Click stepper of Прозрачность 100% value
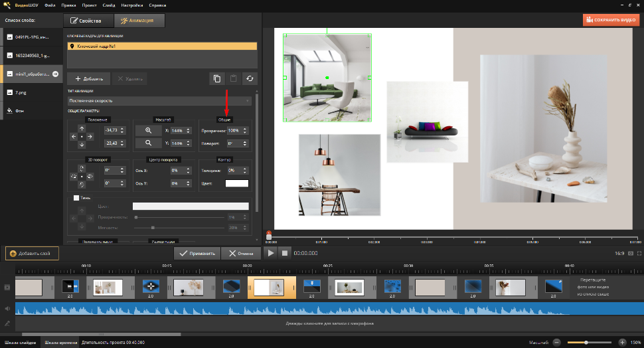This screenshot has width=644, height=348. 245,130
